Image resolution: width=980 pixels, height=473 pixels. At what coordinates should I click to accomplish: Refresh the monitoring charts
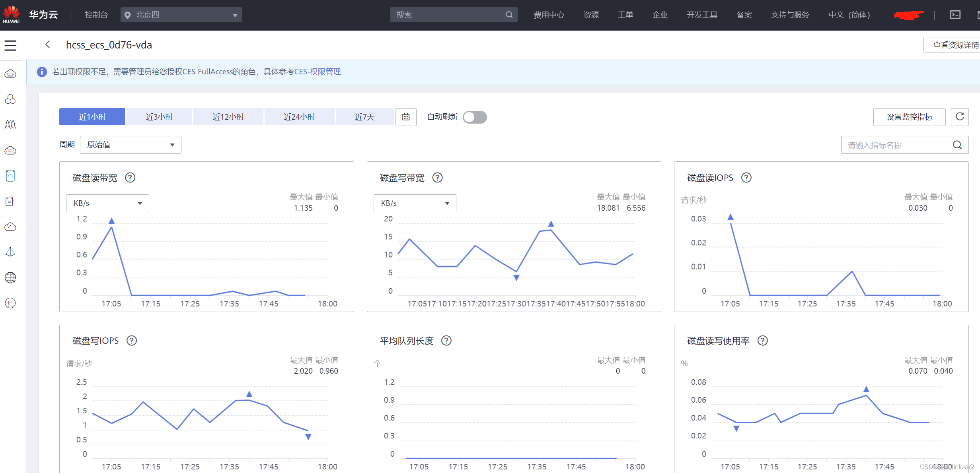click(x=960, y=117)
